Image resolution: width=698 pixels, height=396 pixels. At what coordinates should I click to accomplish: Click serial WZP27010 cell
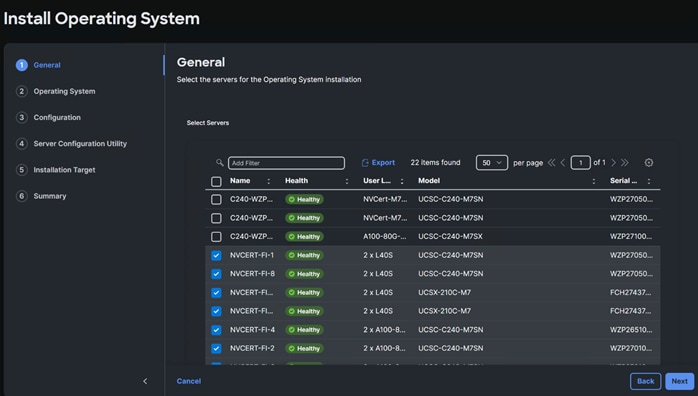tap(631, 348)
